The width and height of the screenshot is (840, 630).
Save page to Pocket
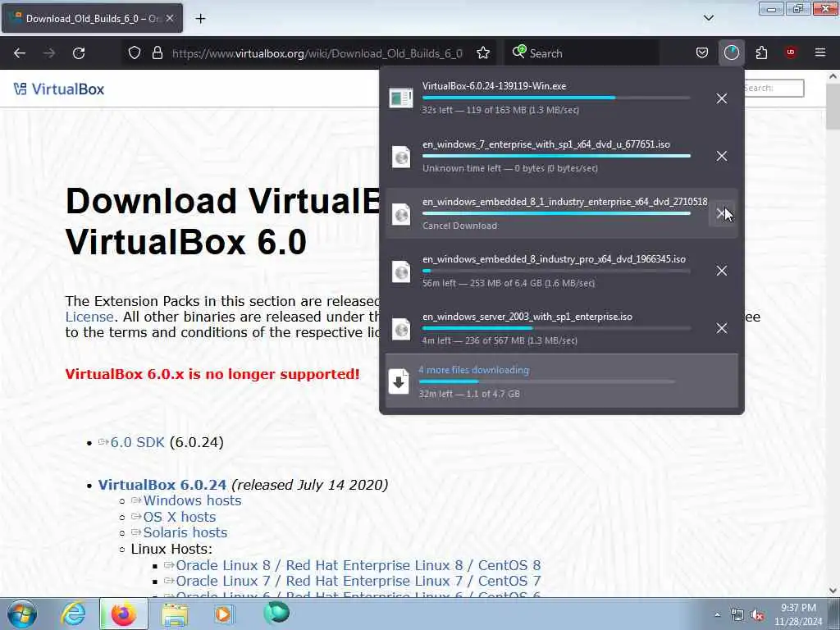coord(702,53)
